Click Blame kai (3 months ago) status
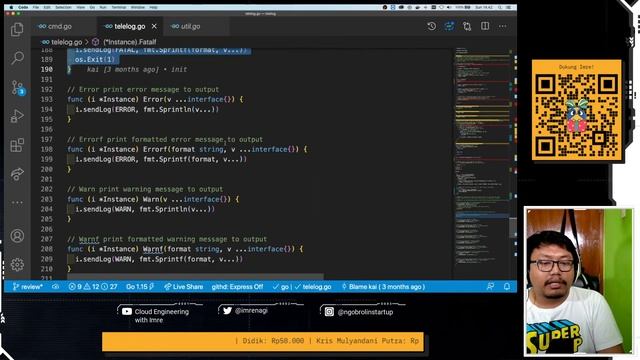This screenshot has height=360, width=640. click(x=384, y=287)
